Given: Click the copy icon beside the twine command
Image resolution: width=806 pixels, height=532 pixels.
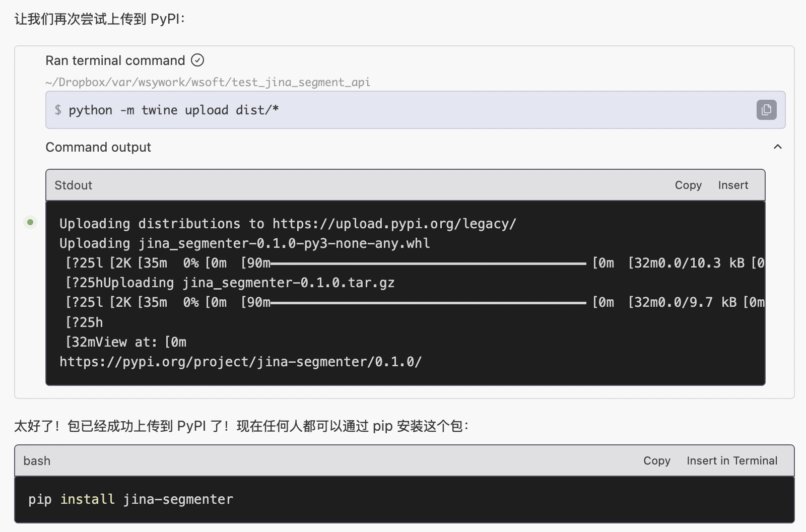Looking at the screenshot, I should tap(766, 110).
